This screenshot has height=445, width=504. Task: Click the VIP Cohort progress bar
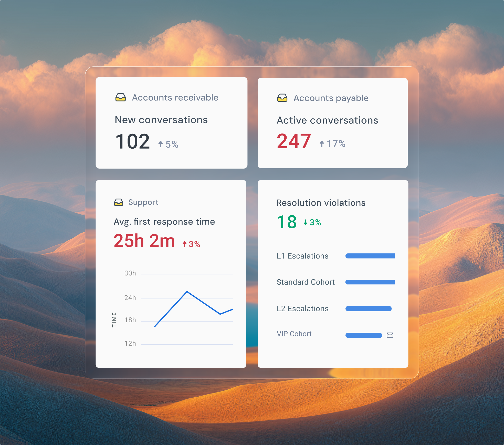(x=363, y=335)
